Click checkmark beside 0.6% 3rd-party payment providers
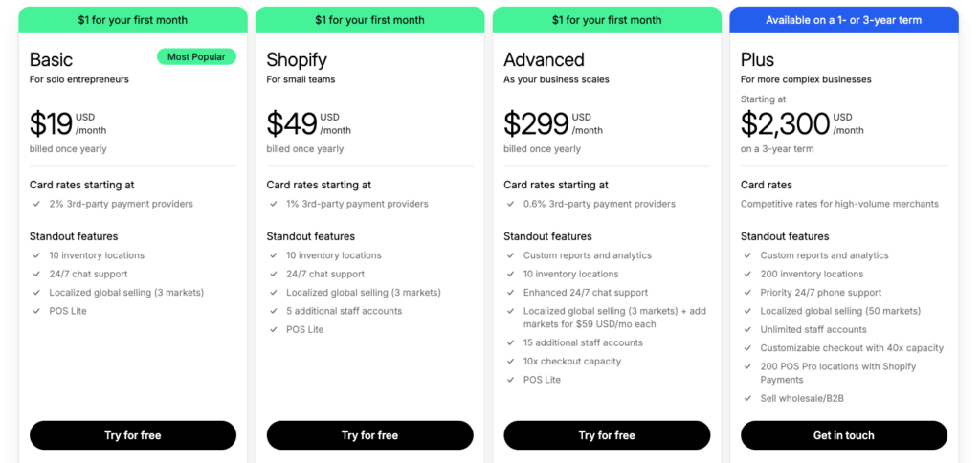Screen dimensions: 980x463 pos(511,204)
